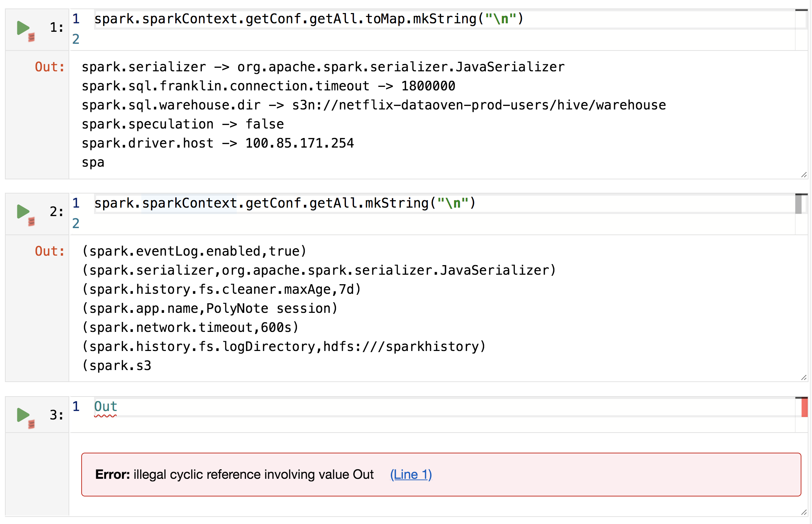
Task: Click the spark.driver.host output line
Action: coord(218,143)
